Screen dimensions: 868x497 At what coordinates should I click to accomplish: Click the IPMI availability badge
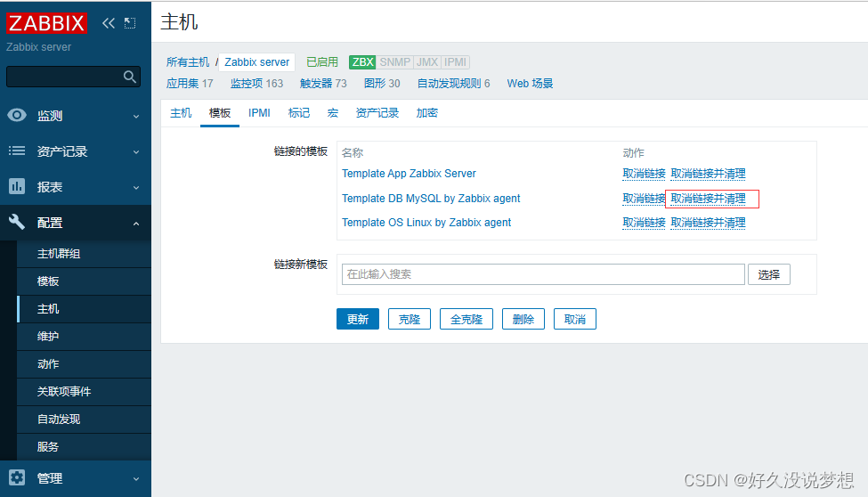(455, 62)
